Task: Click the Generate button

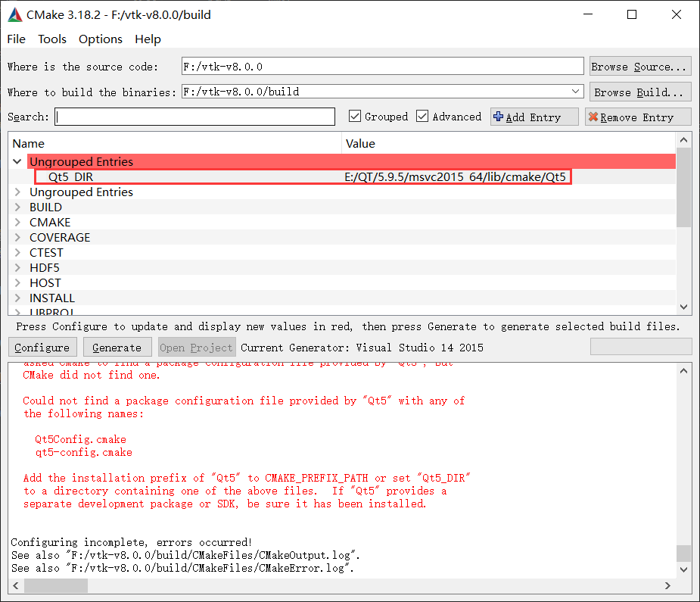Action: click(x=117, y=348)
